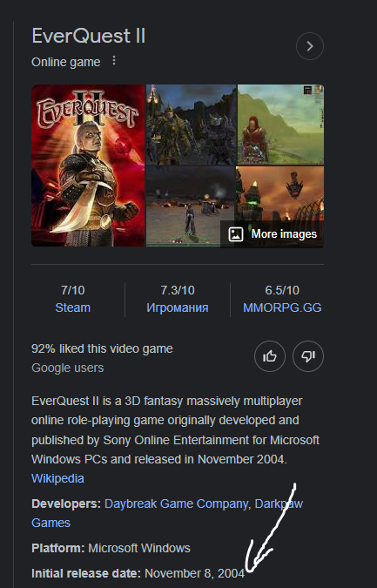Expand panel with the right chevron button
This screenshot has height=588, width=377.
pyautogui.click(x=310, y=46)
